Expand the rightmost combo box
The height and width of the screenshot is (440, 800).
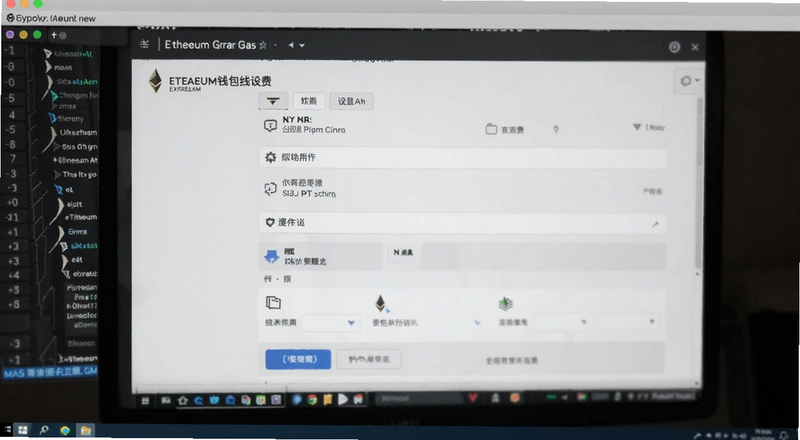[x=630, y=322]
